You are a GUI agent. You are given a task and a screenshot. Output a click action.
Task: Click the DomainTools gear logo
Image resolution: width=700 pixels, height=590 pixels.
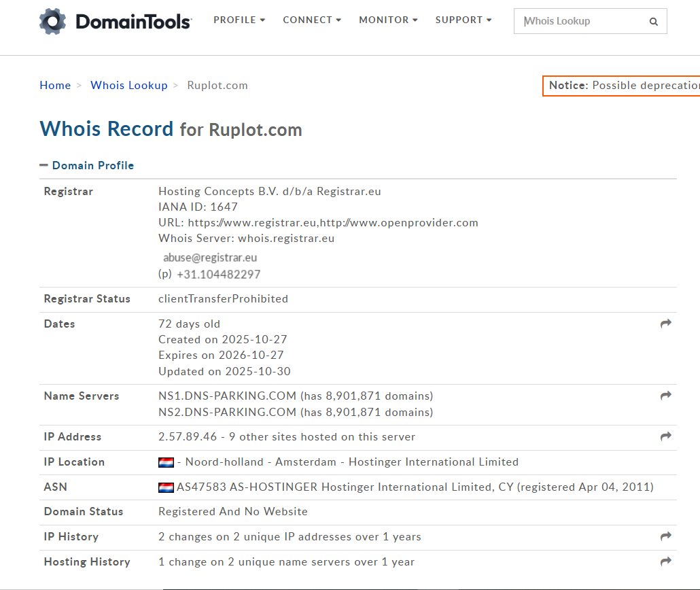coord(53,22)
